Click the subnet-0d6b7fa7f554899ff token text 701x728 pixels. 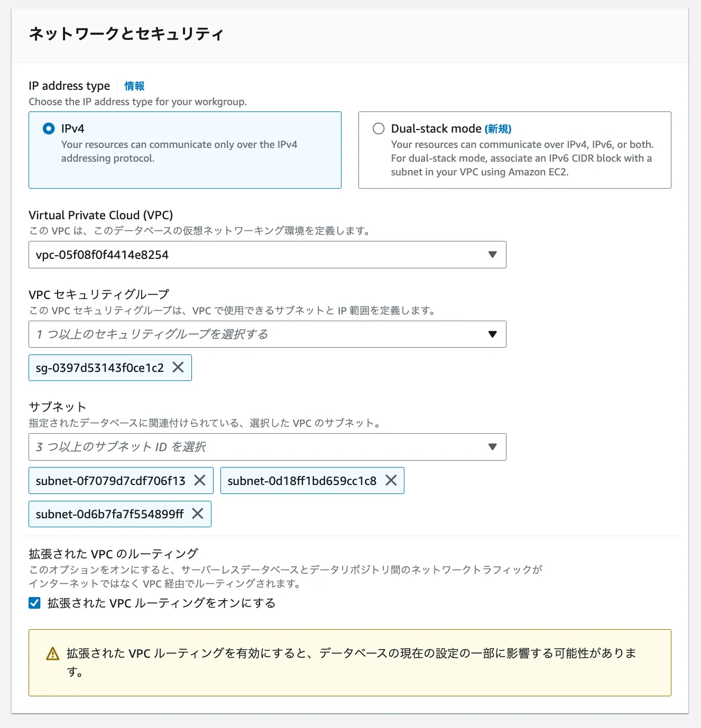coord(109,514)
